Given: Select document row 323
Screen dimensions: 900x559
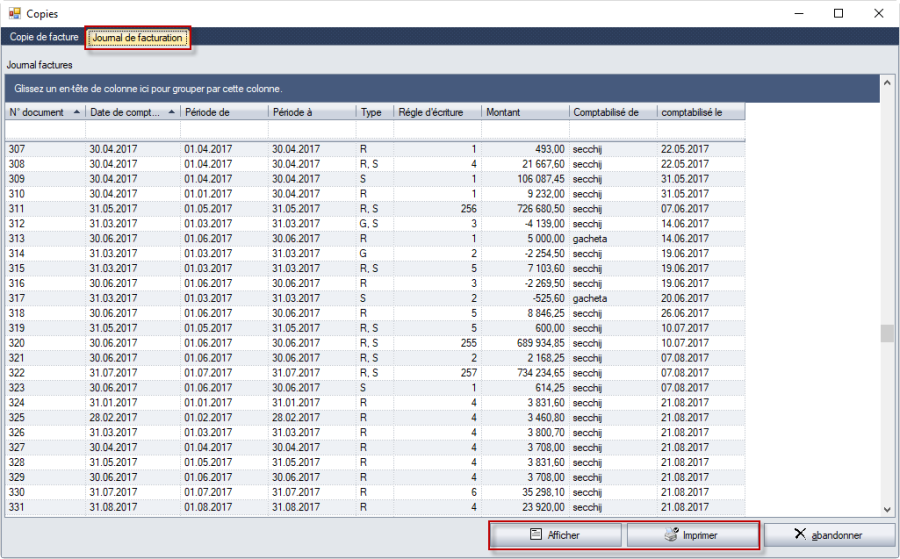Looking at the screenshot, I should coord(375,388).
